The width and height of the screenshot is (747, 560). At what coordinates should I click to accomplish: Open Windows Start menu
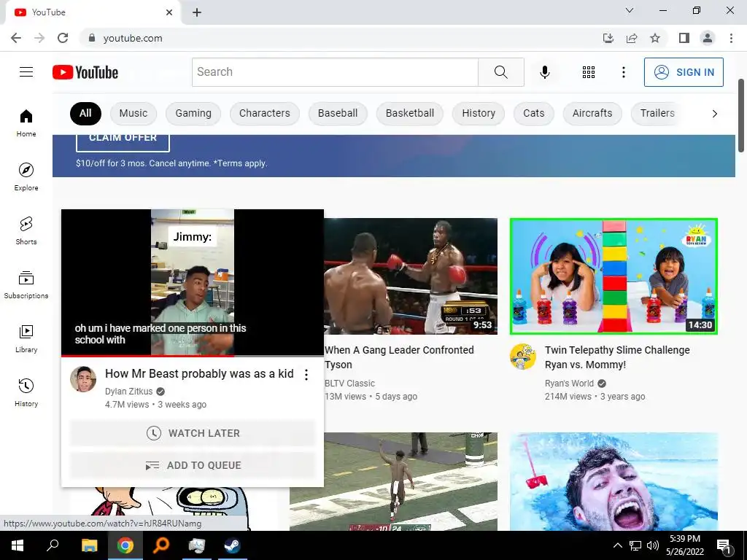18,545
